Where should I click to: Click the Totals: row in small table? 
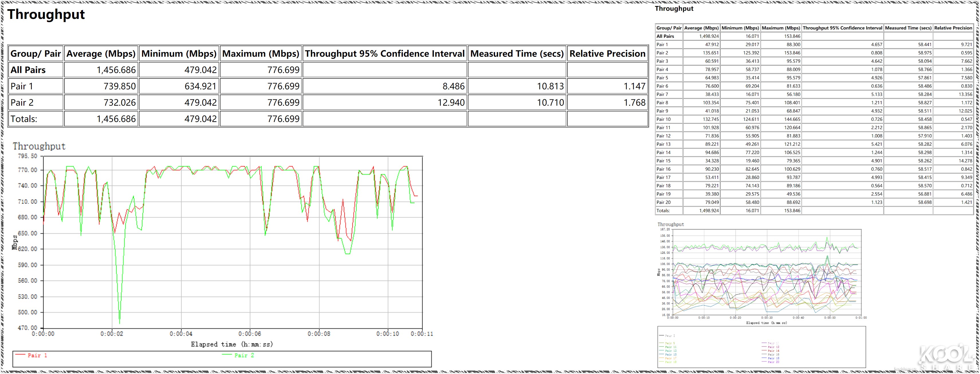click(x=663, y=211)
